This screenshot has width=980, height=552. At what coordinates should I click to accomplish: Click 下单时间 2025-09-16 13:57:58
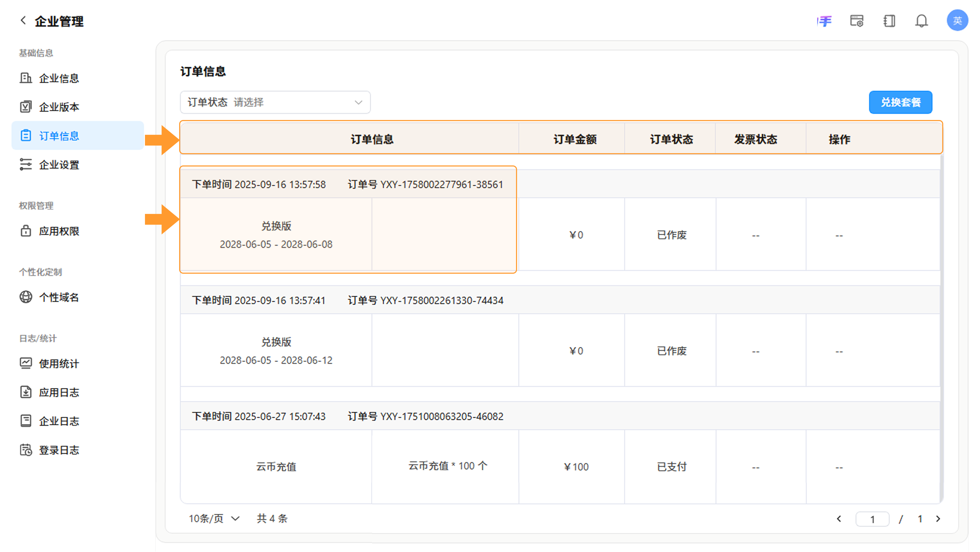pos(259,184)
